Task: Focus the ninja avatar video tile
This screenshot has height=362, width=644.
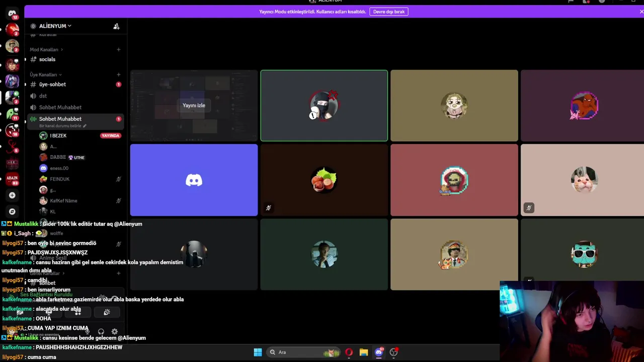Action: click(x=324, y=106)
